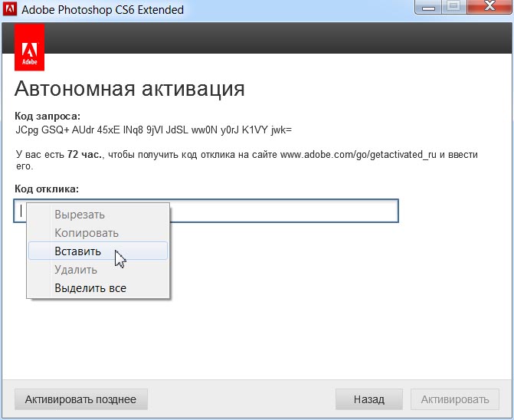Choose Копировать in the context menu

coord(98,233)
